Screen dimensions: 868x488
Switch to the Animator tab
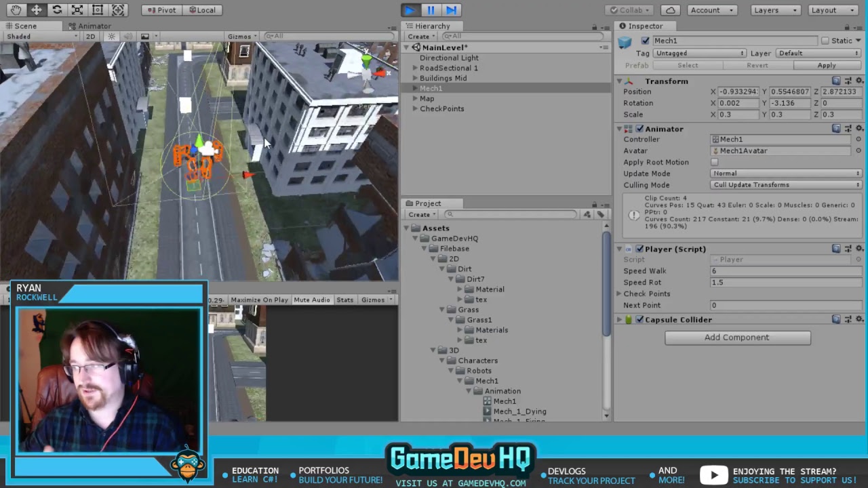coord(89,26)
